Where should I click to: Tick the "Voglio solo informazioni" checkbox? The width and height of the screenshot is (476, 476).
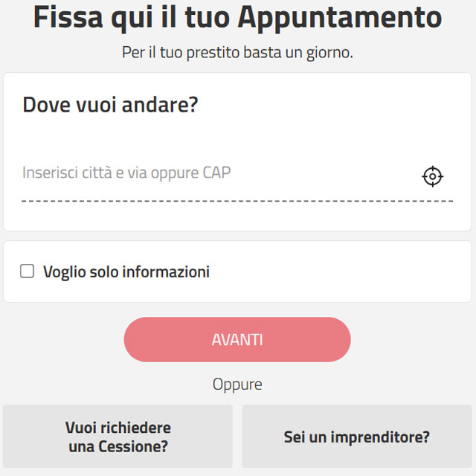[28, 271]
